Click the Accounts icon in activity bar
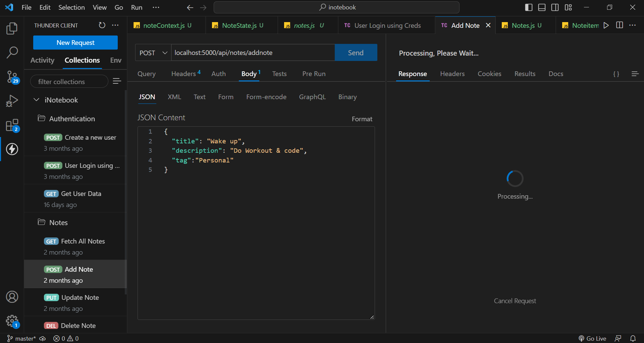The width and height of the screenshot is (644, 343). click(12, 297)
